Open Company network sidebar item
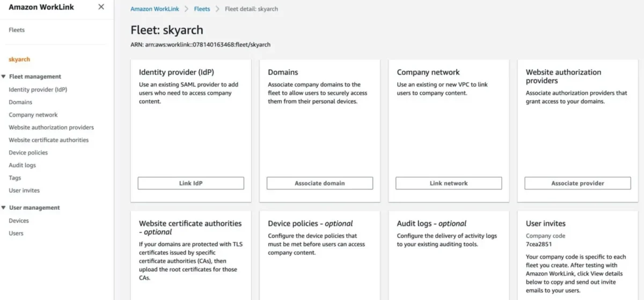The image size is (644, 300). click(33, 115)
